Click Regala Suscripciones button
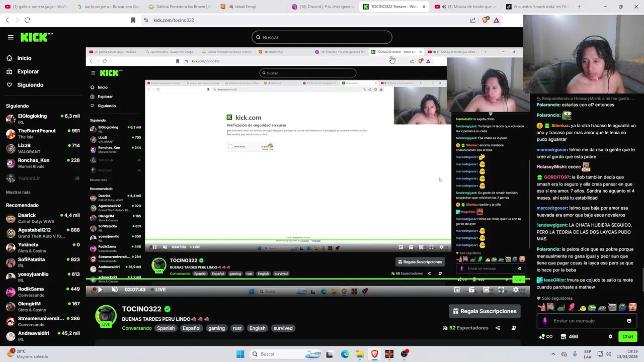 [485, 311]
